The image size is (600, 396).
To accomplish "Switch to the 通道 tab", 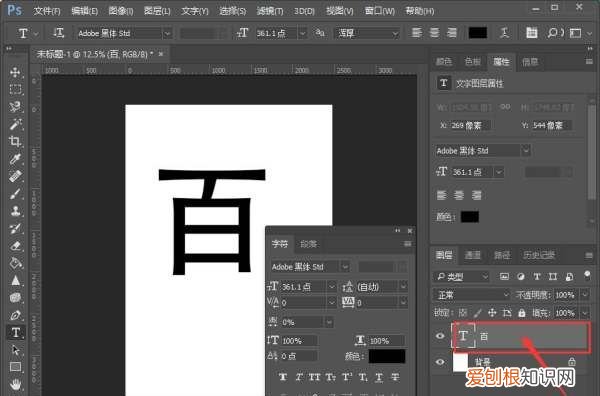I will (x=473, y=255).
